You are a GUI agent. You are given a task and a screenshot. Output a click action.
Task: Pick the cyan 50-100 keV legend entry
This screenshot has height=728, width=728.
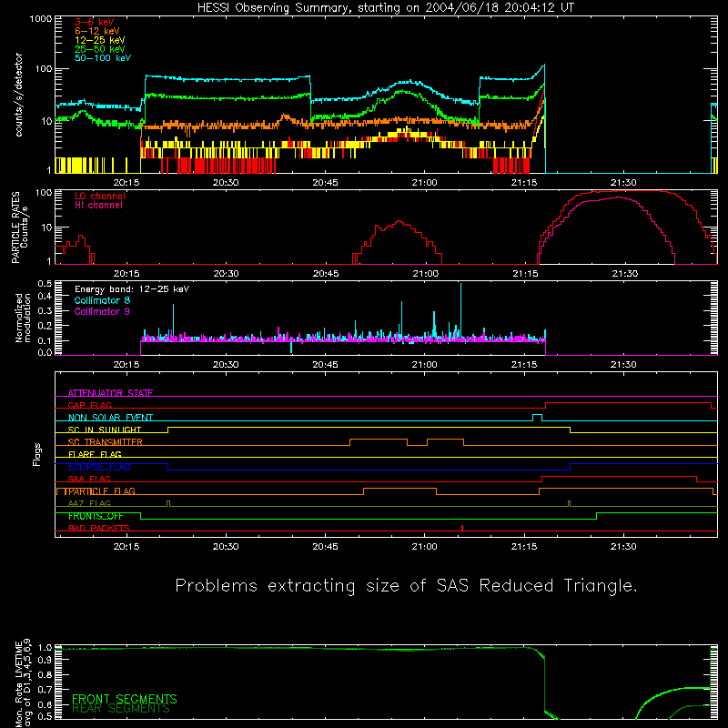tap(103, 58)
